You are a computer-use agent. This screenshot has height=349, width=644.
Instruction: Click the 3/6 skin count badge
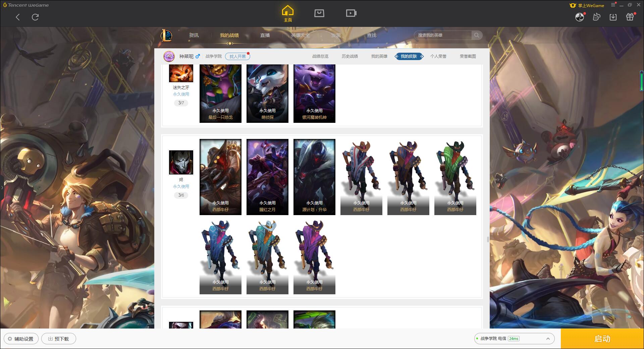coord(181,195)
